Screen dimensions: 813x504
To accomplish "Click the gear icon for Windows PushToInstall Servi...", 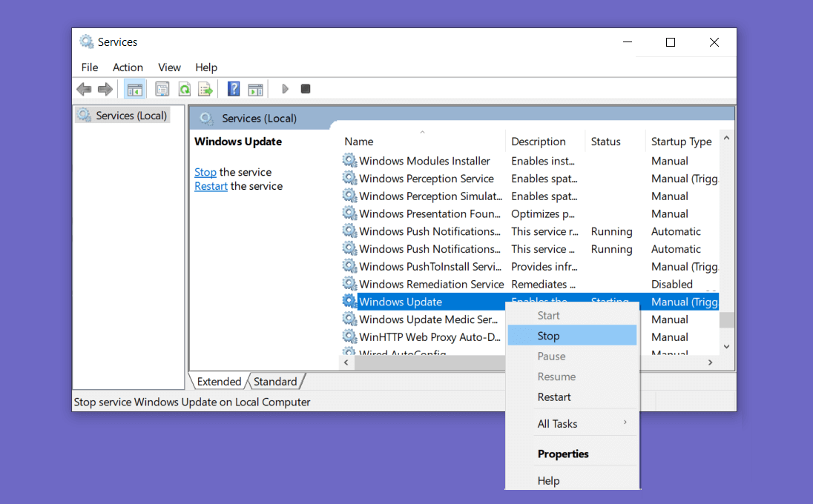I will 350,266.
